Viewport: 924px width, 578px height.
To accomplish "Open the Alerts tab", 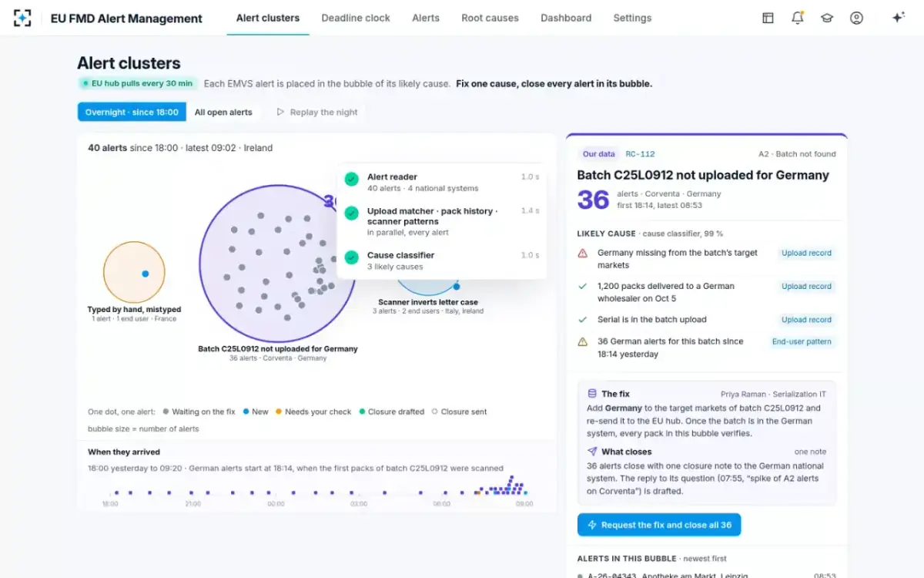I will point(426,18).
